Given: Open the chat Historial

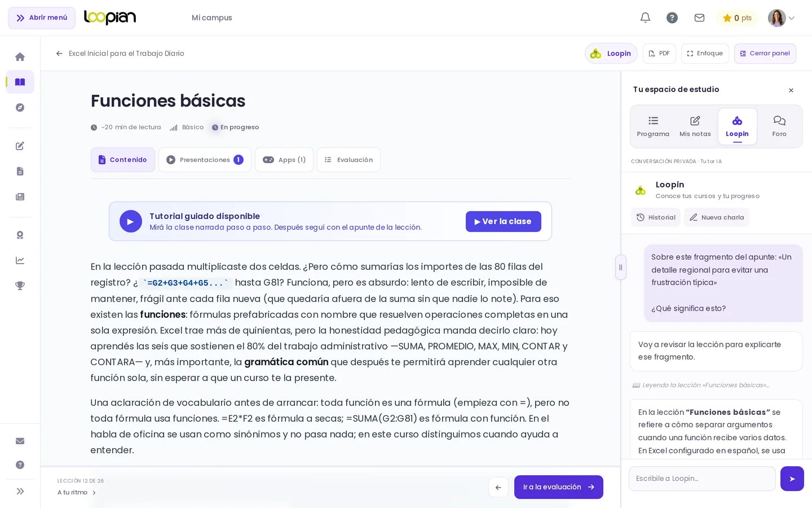Looking at the screenshot, I should 656,217.
